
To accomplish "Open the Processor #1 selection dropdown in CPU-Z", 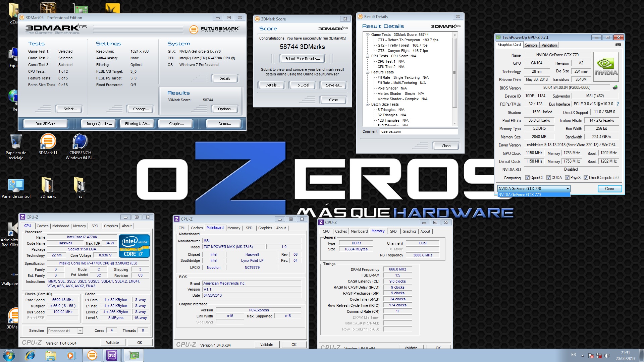I will [x=80, y=331].
